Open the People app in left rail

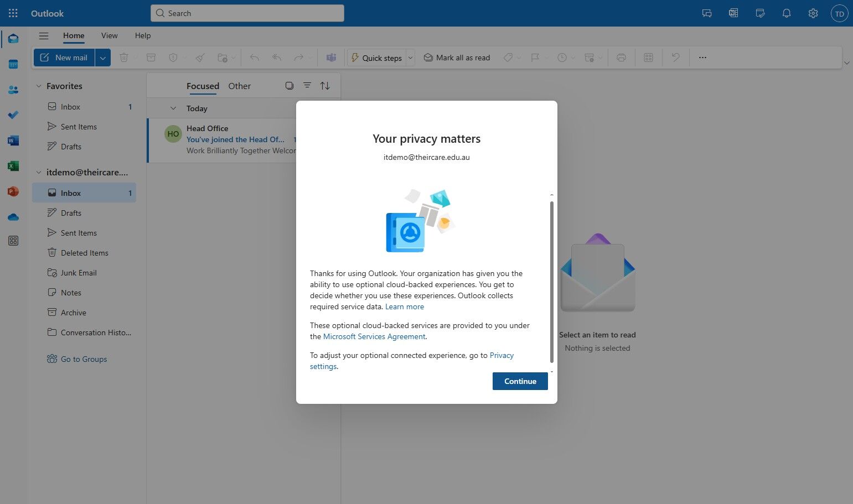[13, 90]
